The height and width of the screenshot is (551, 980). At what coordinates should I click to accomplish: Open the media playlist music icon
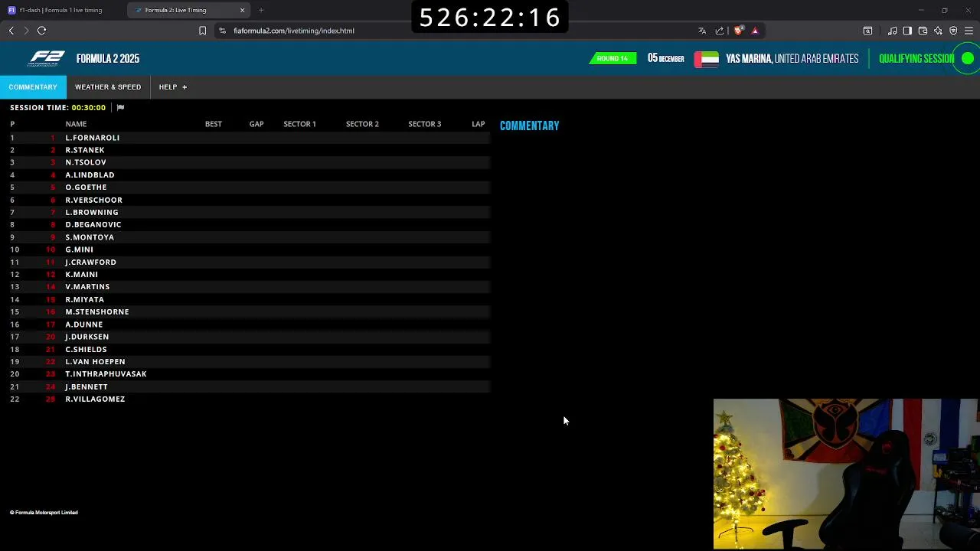coord(892,31)
